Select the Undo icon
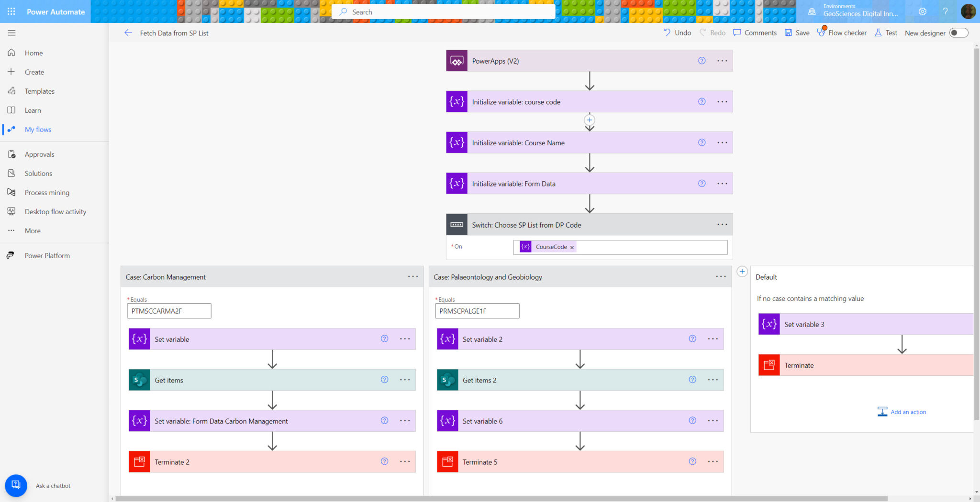 667,33
